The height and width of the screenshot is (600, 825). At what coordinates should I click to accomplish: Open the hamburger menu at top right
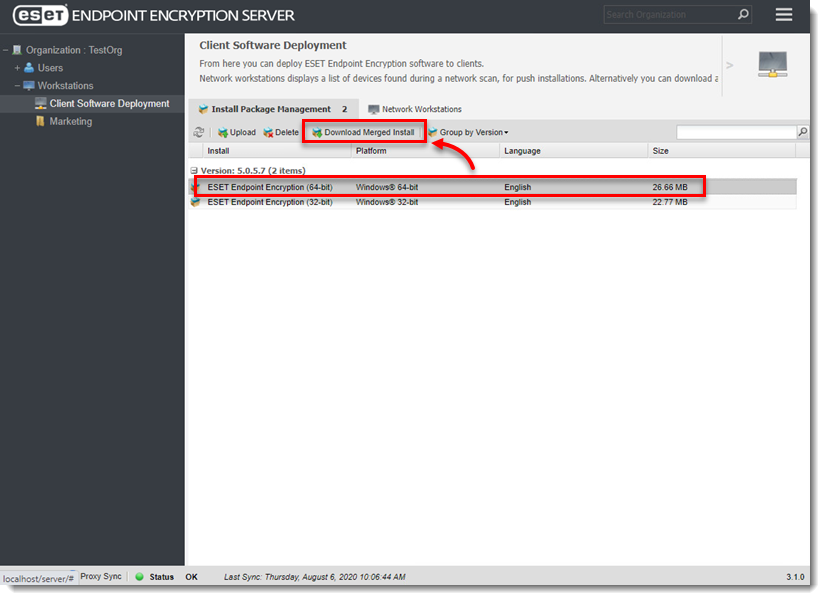point(783,14)
